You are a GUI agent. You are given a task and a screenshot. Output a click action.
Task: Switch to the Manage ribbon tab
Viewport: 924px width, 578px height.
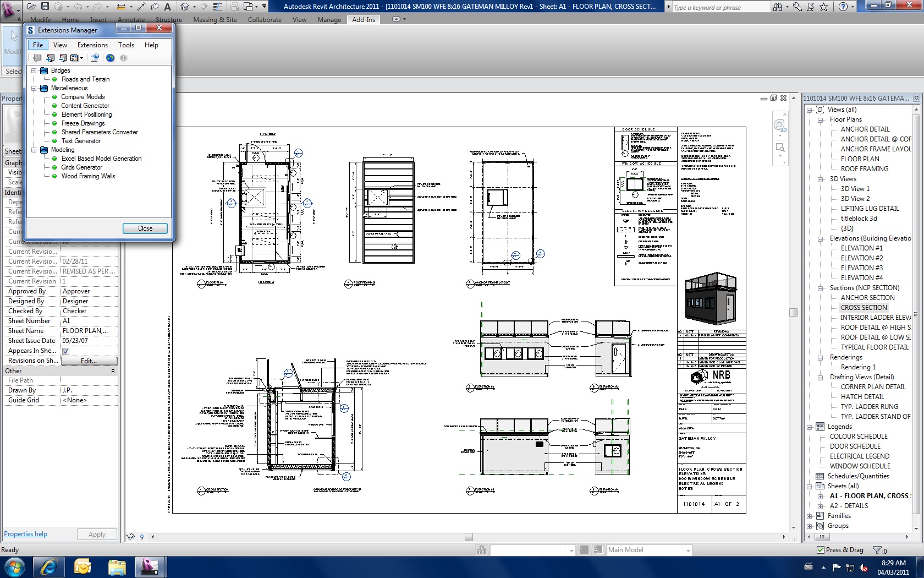[x=329, y=20]
